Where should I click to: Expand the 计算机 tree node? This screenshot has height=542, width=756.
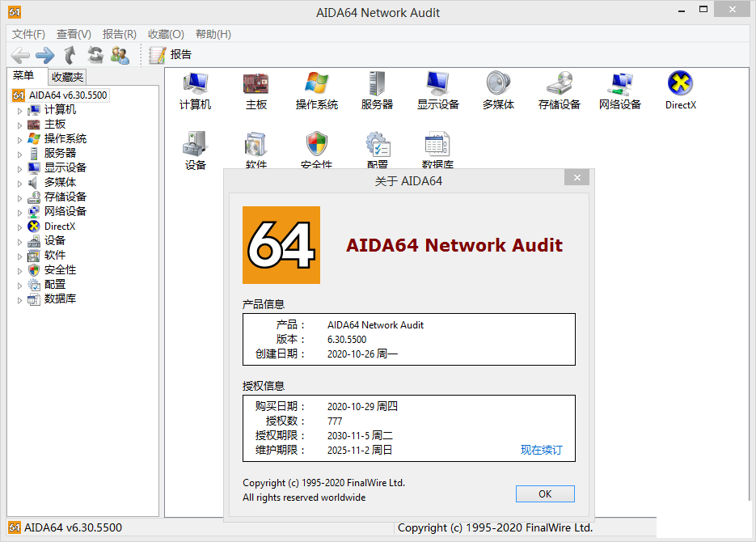pyautogui.click(x=19, y=111)
